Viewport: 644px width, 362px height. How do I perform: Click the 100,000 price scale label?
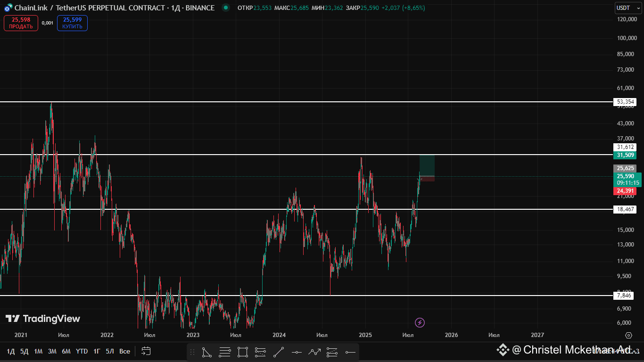(x=627, y=38)
